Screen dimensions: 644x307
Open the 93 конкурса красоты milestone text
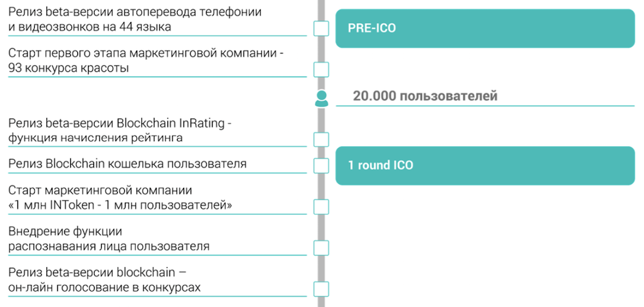146,60
